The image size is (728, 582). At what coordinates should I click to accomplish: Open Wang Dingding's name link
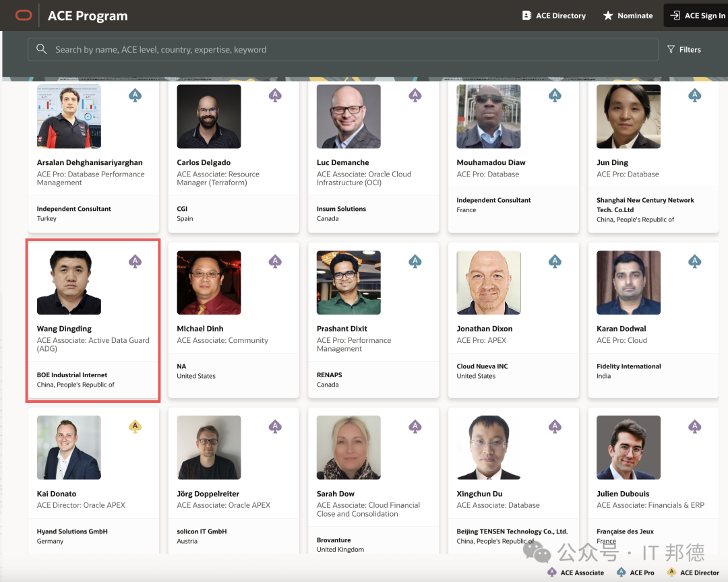[x=64, y=329]
